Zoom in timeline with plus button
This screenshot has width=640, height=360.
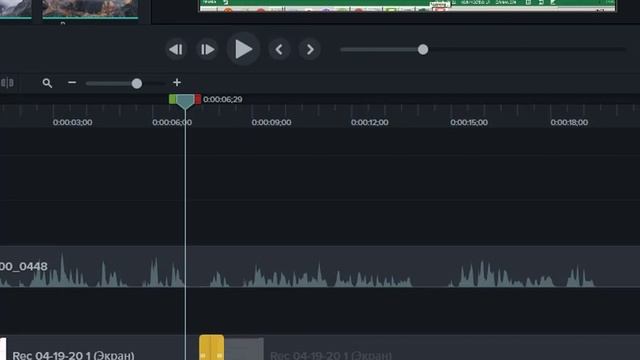click(177, 83)
